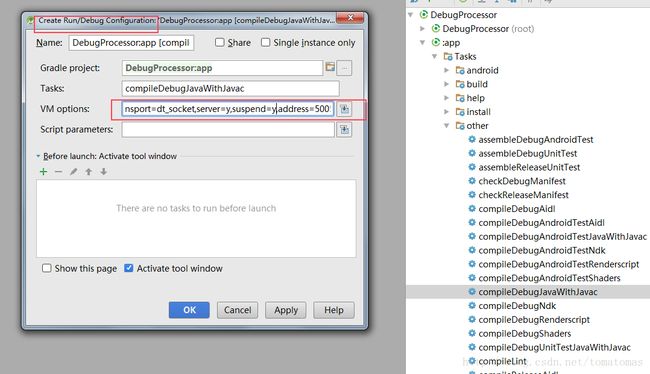Open Help for run configuration

pyautogui.click(x=334, y=310)
